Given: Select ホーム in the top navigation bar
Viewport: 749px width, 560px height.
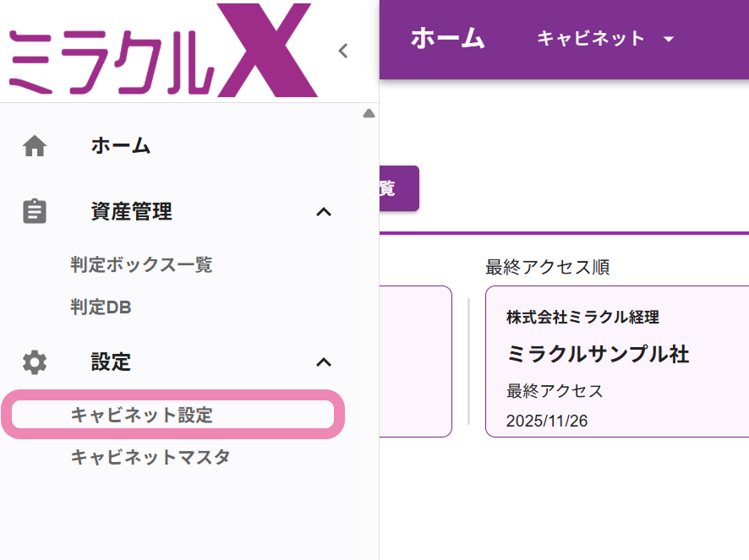Looking at the screenshot, I should [x=448, y=39].
